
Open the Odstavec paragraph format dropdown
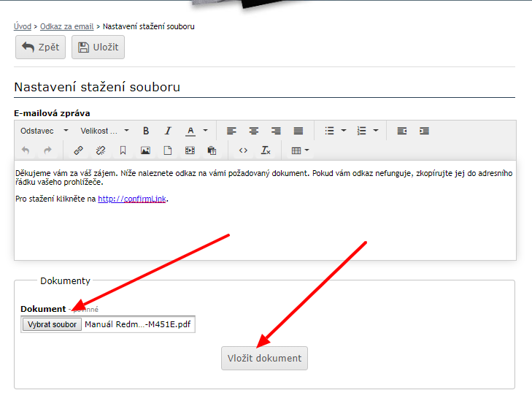pos(44,131)
